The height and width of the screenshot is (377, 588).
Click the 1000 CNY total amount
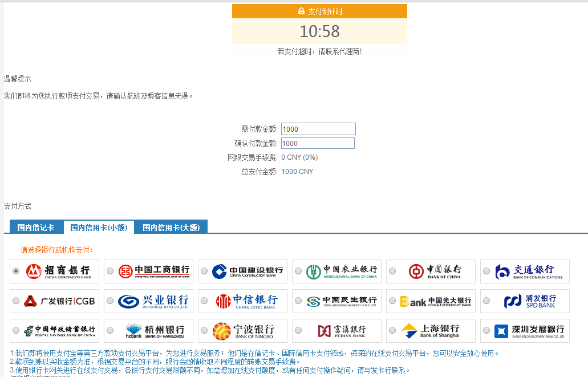tap(297, 172)
